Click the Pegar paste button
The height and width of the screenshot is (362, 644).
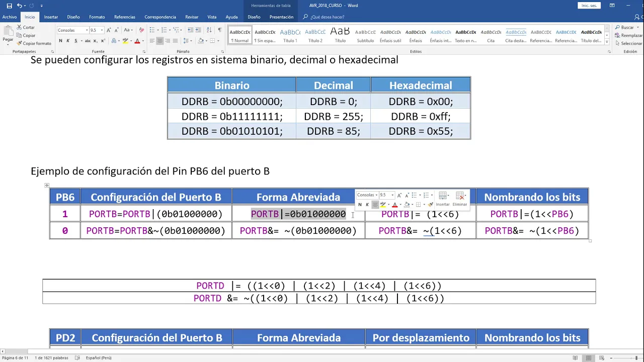point(8,34)
